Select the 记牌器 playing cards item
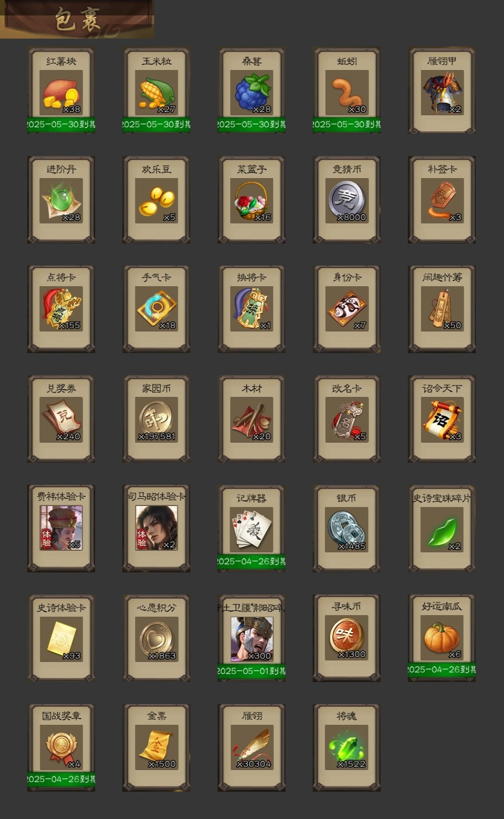The width and height of the screenshot is (504, 819). [251, 528]
